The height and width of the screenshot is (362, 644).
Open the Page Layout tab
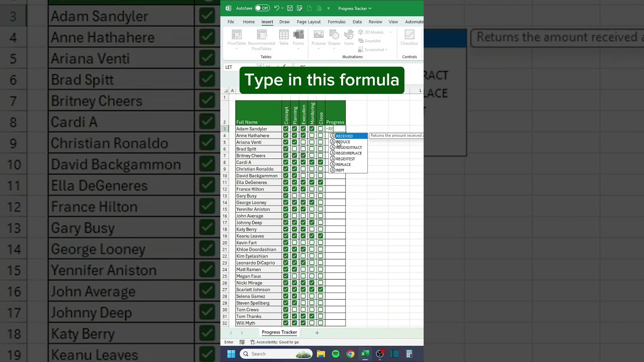point(308,22)
